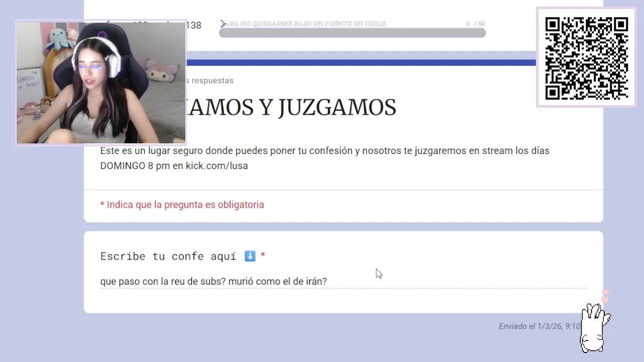
Task: Click the form description mentioning kick.com/lusa
Action: click(x=325, y=158)
